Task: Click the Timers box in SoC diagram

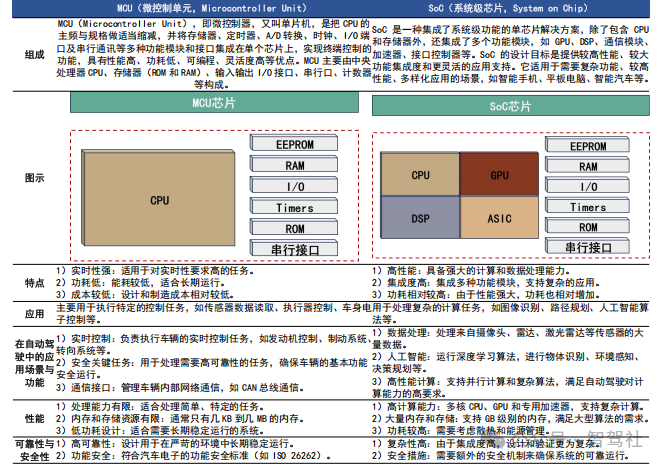Action: coord(587,205)
